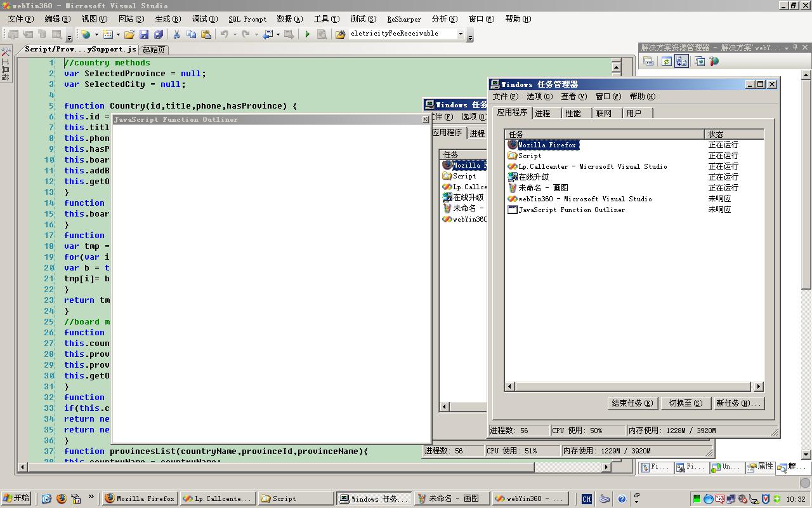Click the Save icon in the toolbar
The width and height of the screenshot is (812, 508).
[x=144, y=34]
